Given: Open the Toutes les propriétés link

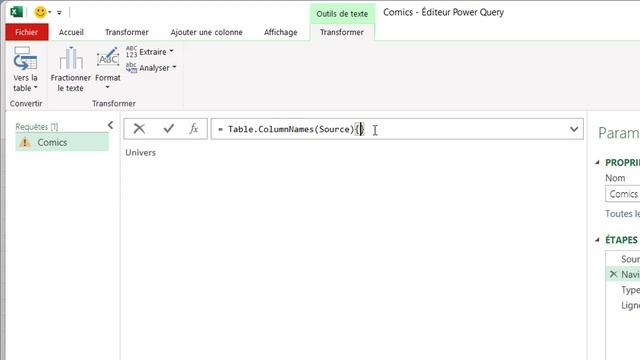Looking at the screenshot, I should click(622, 214).
